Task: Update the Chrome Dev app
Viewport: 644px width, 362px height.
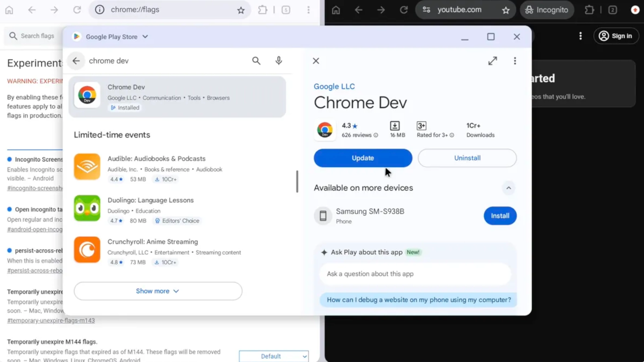Action: 363,158
